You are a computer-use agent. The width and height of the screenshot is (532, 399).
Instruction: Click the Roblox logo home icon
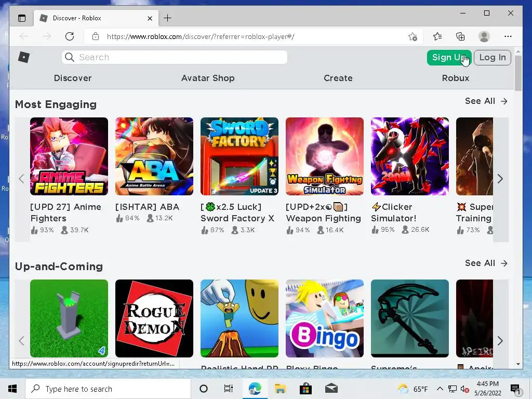point(24,57)
